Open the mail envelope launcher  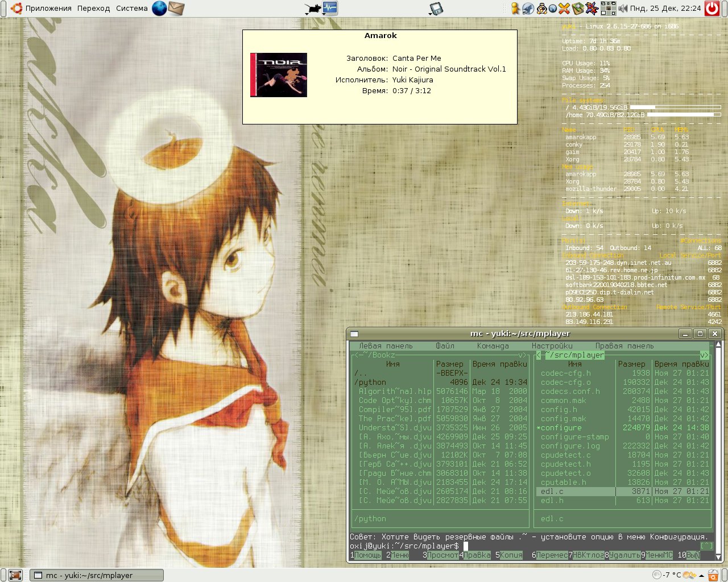point(176,9)
